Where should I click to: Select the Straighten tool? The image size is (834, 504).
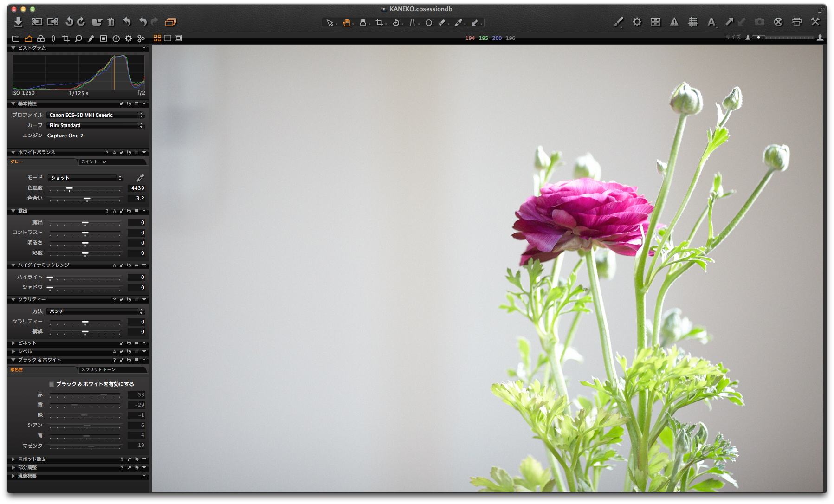point(412,22)
